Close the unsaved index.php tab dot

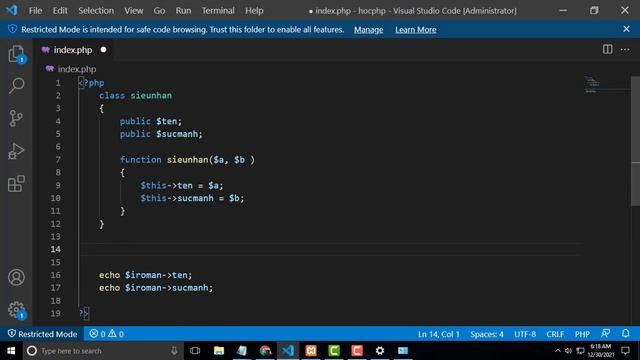103,50
